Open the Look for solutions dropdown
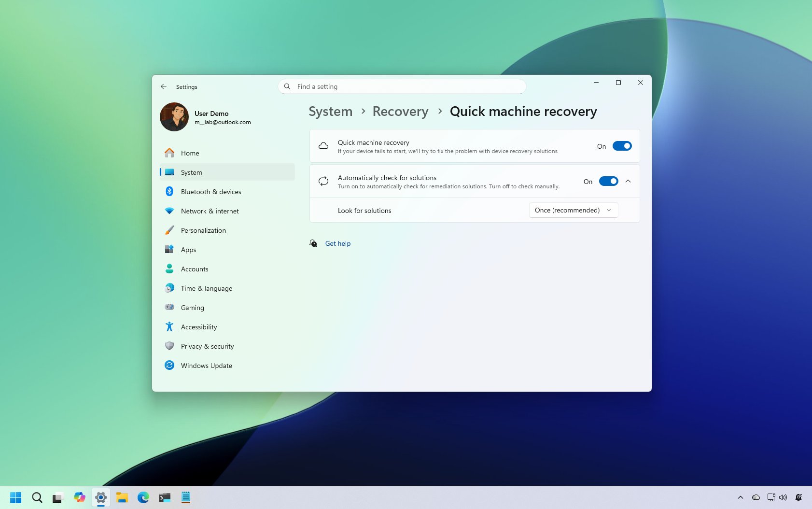This screenshot has width=812, height=509. [x=573, y=210]
